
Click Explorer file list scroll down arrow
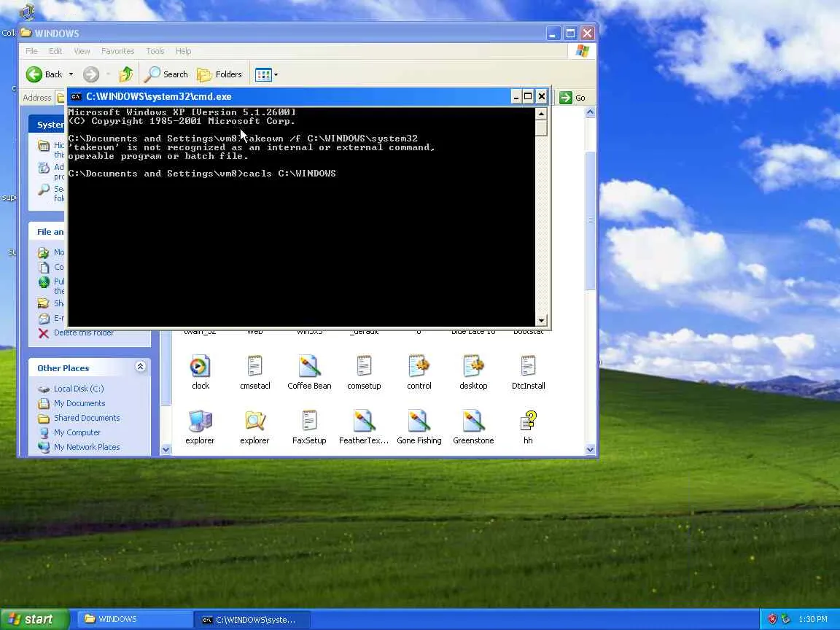591,449
